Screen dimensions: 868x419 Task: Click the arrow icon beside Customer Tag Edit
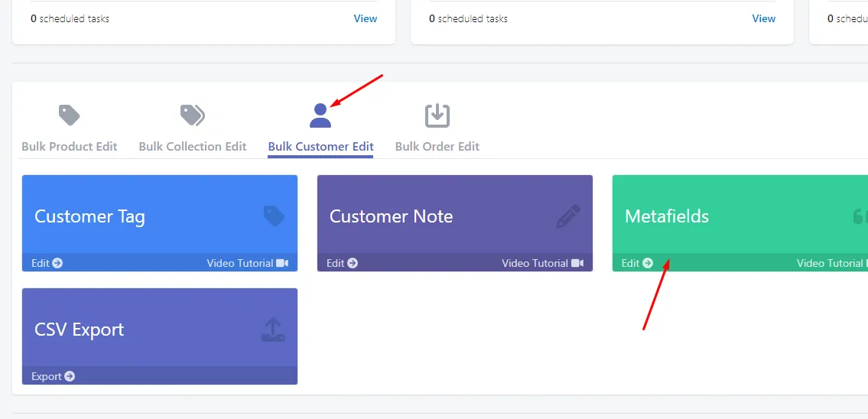tap(57, 263)
